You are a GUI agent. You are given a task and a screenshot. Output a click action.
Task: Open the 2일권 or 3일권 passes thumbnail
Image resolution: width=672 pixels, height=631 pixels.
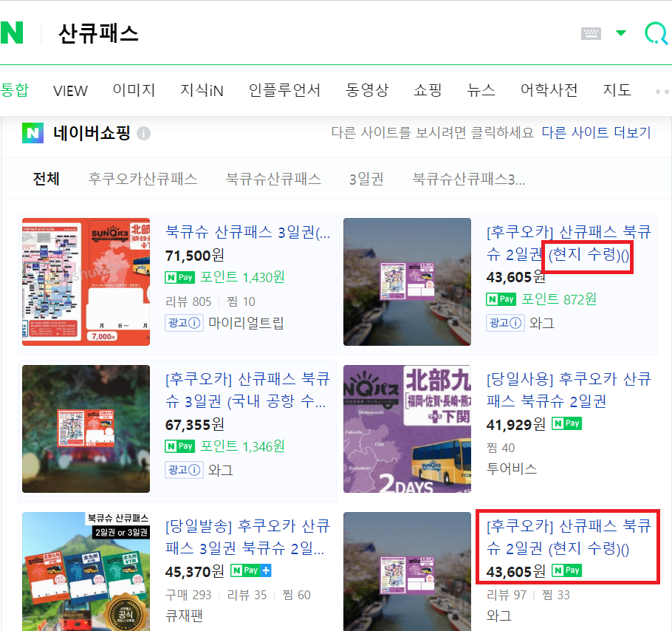86,571
